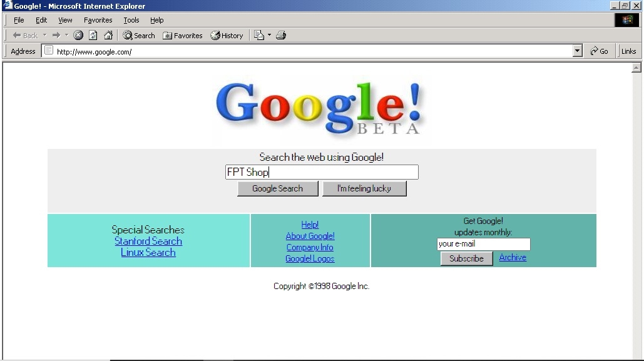Viewport: 644px width, 361px height.
Task: Click the Google Search button
Action: click(x=278, y=188)
